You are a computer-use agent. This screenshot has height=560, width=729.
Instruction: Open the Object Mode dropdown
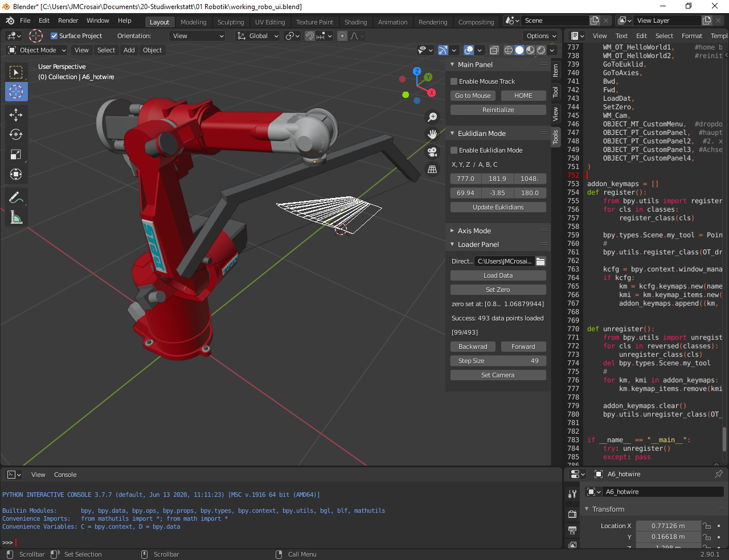[37, 50]
